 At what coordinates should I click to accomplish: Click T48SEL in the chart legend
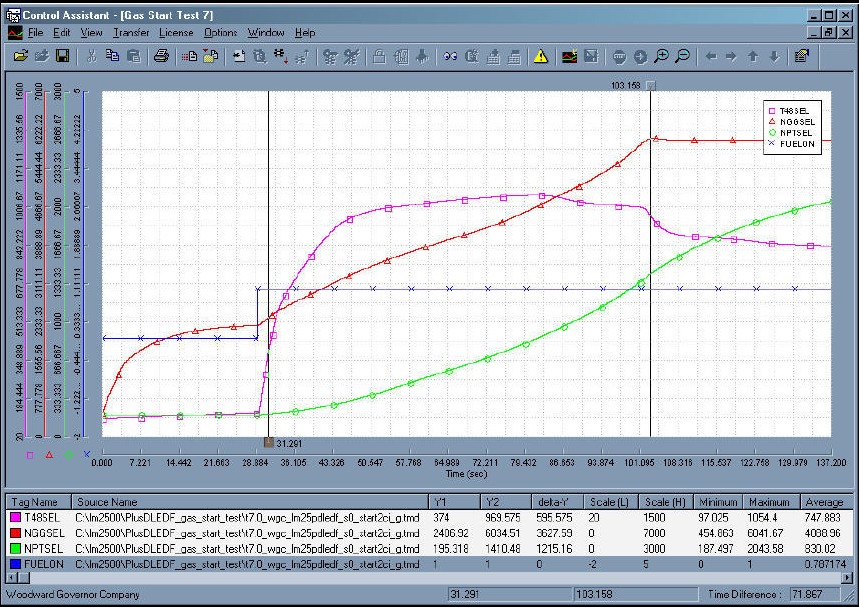click(x=794, y=111)
